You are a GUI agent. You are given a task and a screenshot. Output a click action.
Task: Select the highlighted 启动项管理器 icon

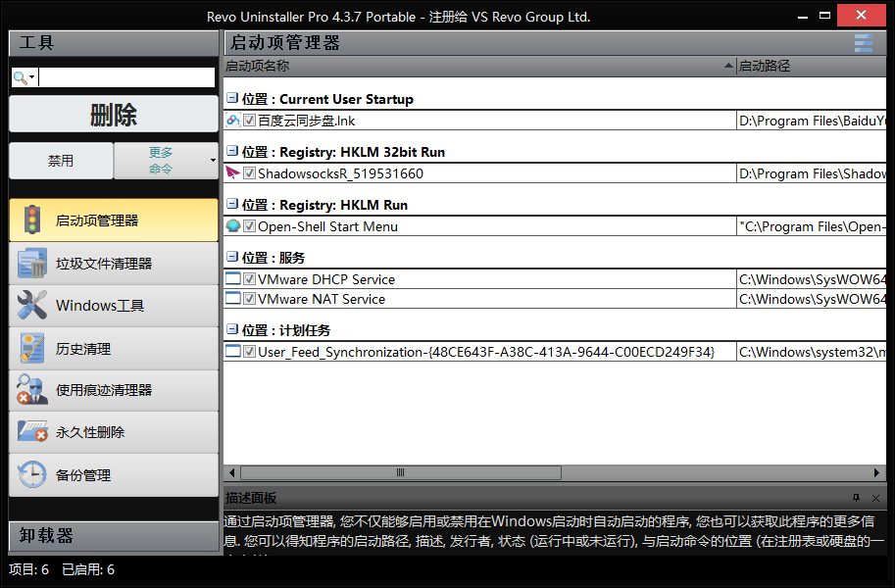coord(30,220)
